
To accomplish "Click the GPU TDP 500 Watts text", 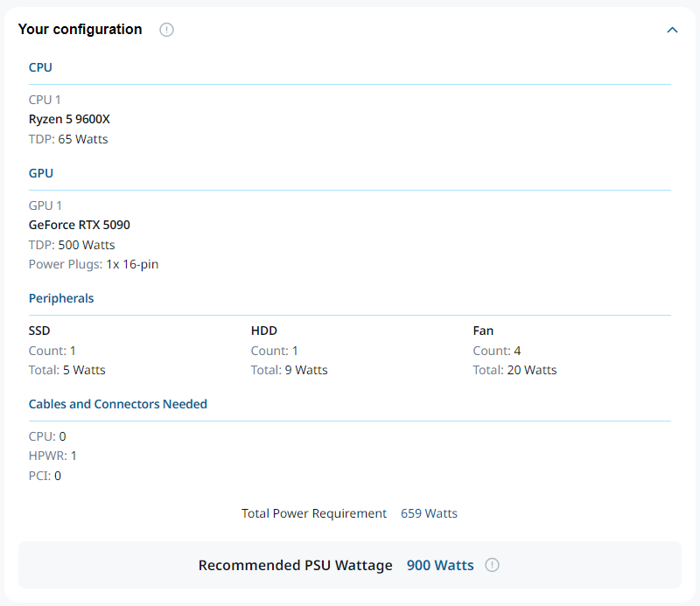I will coord(72,245).
